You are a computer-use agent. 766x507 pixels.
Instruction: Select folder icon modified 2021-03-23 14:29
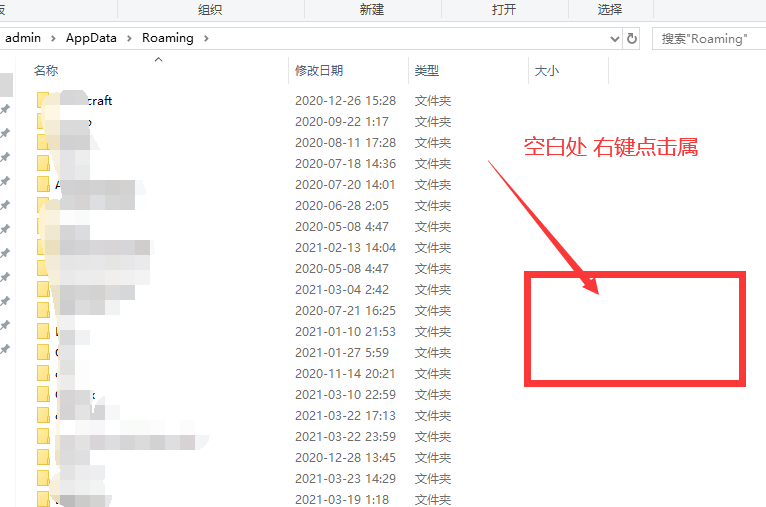(x=43, y=478)
